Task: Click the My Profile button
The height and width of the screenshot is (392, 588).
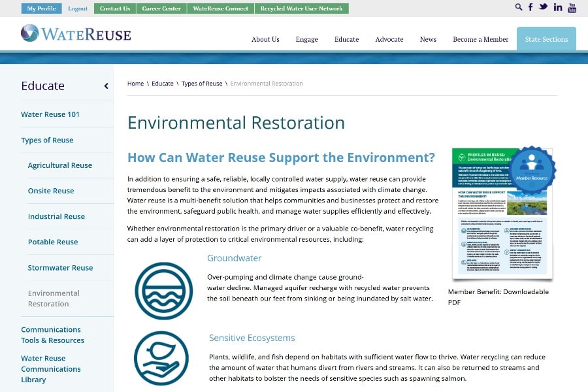Action: point(42,8)
